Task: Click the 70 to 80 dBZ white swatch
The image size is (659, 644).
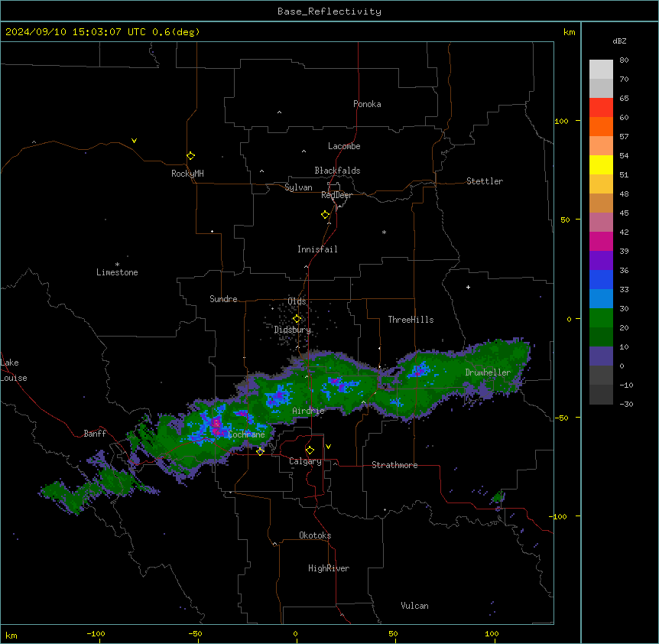Action: tap(601, 70)
